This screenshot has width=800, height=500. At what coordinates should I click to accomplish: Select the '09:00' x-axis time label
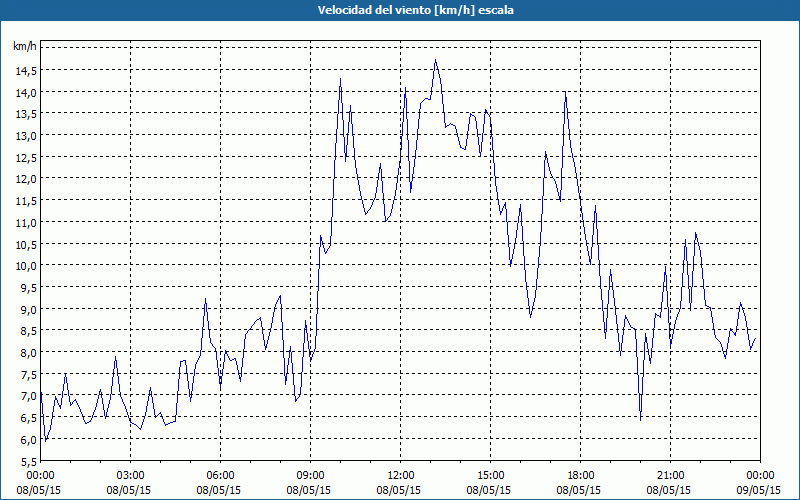311,476
